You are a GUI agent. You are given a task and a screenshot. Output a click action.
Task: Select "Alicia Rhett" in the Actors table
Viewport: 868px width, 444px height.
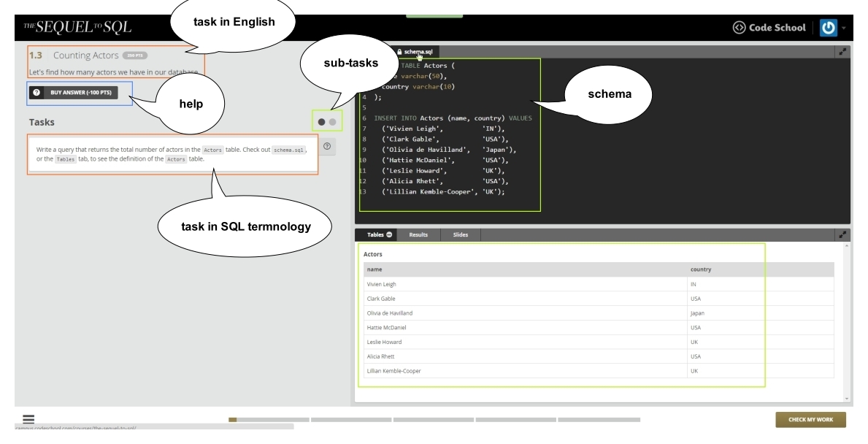pyautogui.click(x=381, y=356)
